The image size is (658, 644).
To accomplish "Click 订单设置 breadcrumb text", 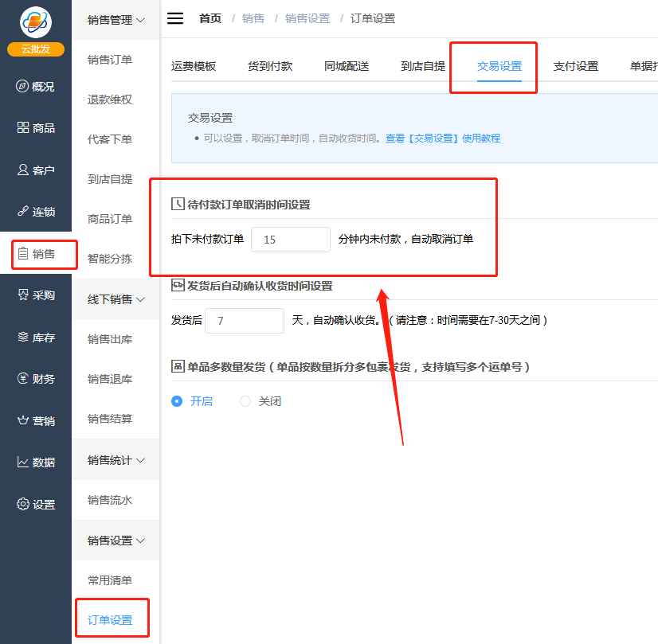I will (373, 18).
